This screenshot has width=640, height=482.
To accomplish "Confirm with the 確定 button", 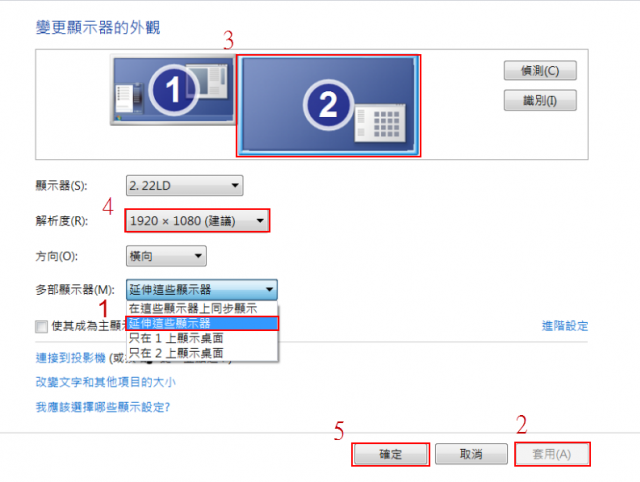I will (390, 454).
